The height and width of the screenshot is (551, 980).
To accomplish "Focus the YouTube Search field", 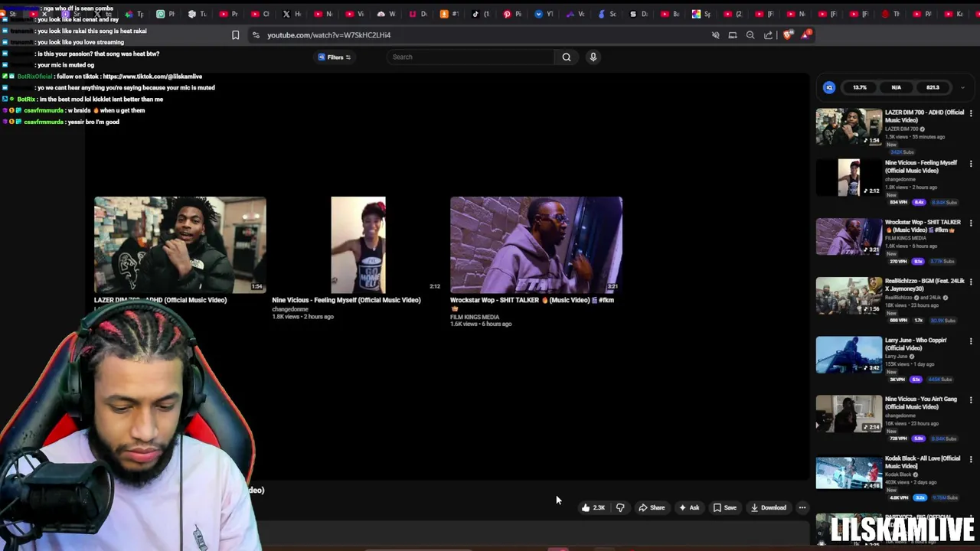I will pyautogui.click(x=471, y=57).
